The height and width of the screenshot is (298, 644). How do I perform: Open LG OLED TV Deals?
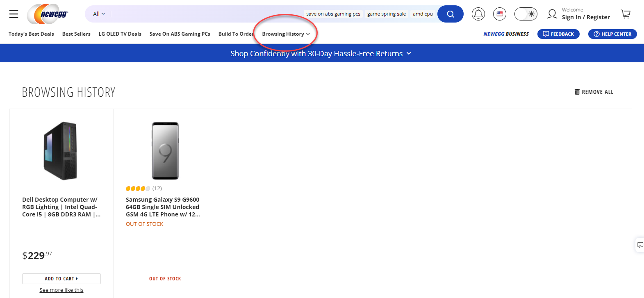pyautogui.click(x=120, y=34)
